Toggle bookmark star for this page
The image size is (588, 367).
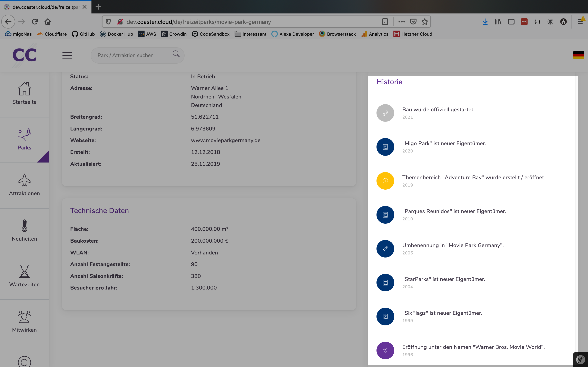[424, 22]
